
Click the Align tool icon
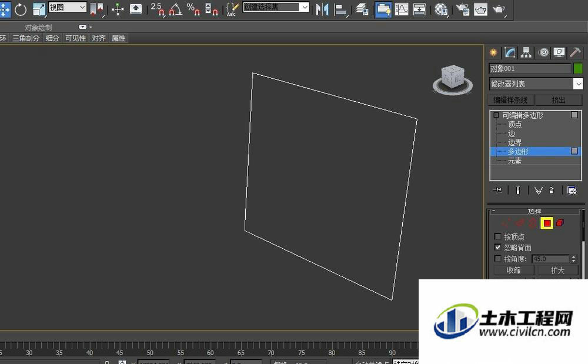[x=340, y=9]
